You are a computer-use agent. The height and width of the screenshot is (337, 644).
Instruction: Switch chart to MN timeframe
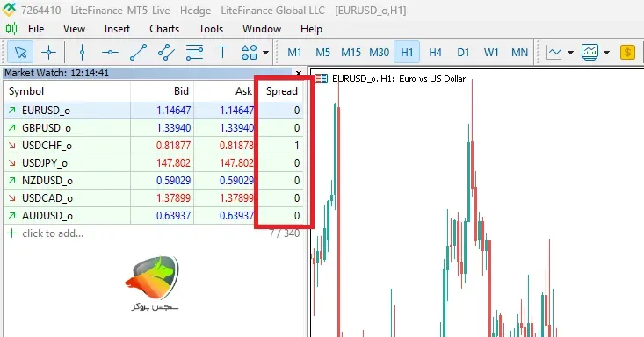click(519, 52)
